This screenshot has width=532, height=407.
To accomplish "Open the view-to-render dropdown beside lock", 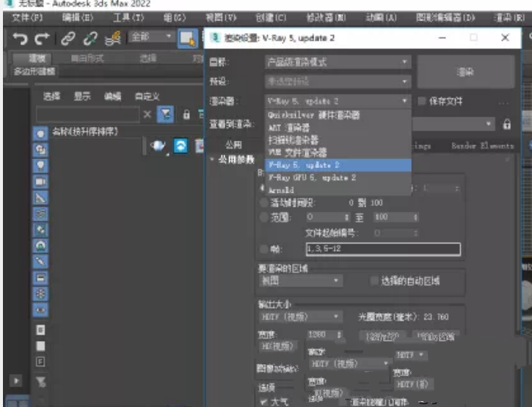I will point(453,124).
